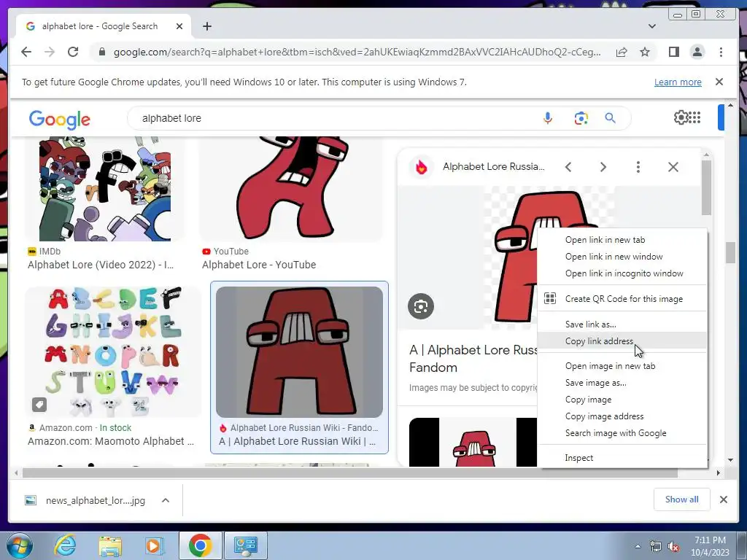747x560 pixels.
Task: Select Create QR Code for this image
Action: [x=622, y=299]
